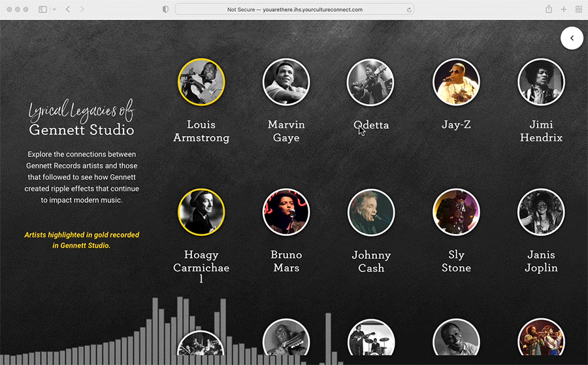Choose the Jay-Z artist photo
588x365 pixels.
coord(456,82)
